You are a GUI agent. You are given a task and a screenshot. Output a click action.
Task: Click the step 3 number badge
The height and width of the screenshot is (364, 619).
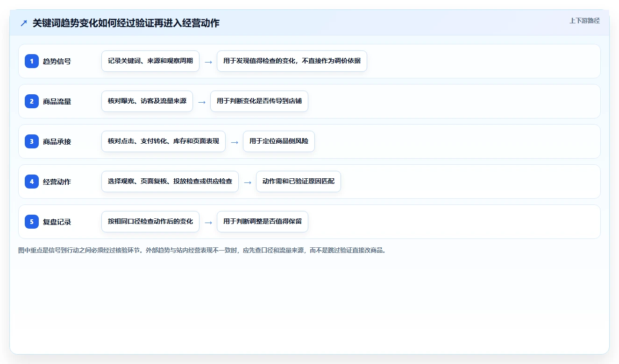[32, 141]
